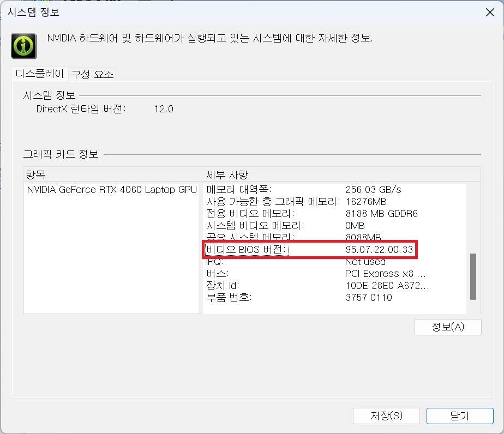The height and width of the screenshot is (434, 504).
Task: Click the details list scrollbar thumb
Action: (x=473, y=276)
